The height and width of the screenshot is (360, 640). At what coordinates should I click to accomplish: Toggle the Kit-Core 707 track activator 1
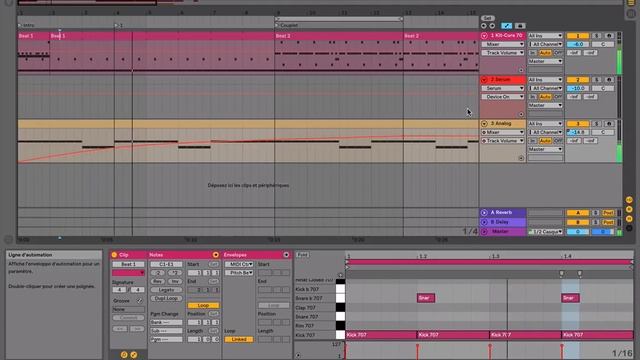tap(578, 36)
